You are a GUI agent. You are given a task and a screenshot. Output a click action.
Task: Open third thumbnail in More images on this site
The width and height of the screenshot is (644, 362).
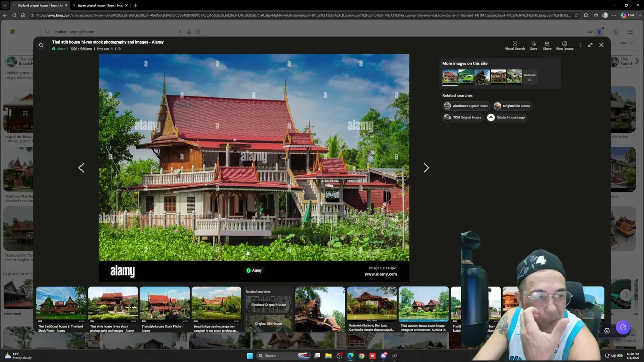pyautogui.click(x=482, y=76)
